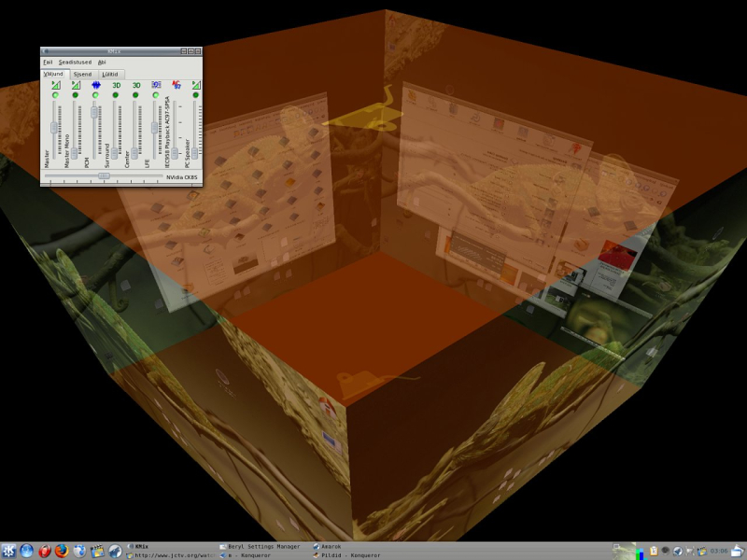Click the 03:06 clock in the panel
This screenshot has width=747, height=560.
pos(718,551)
